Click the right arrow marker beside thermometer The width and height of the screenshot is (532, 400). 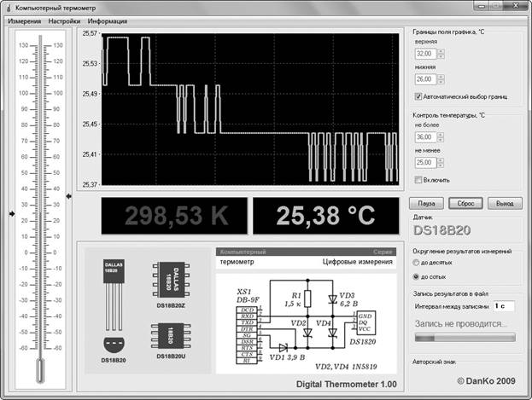pos(68,196)
